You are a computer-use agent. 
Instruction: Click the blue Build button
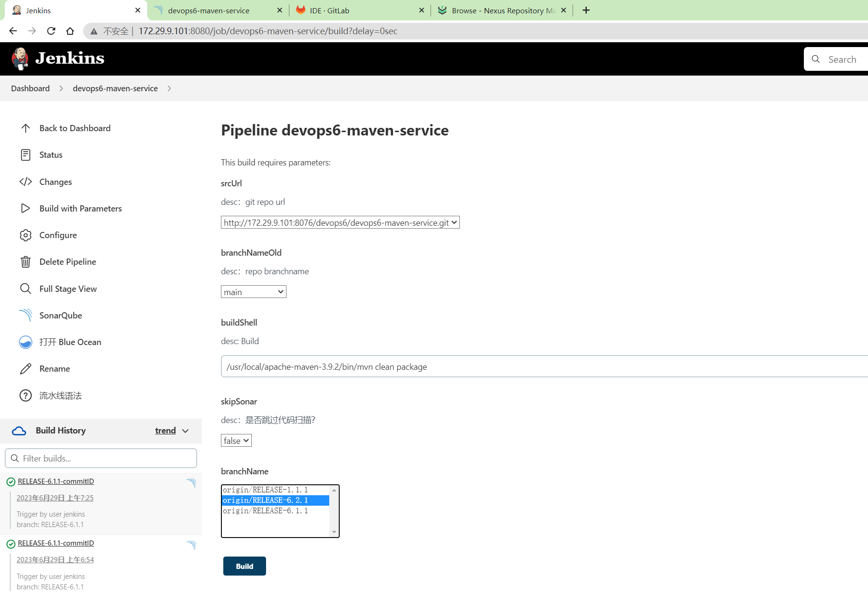point(245,566)
